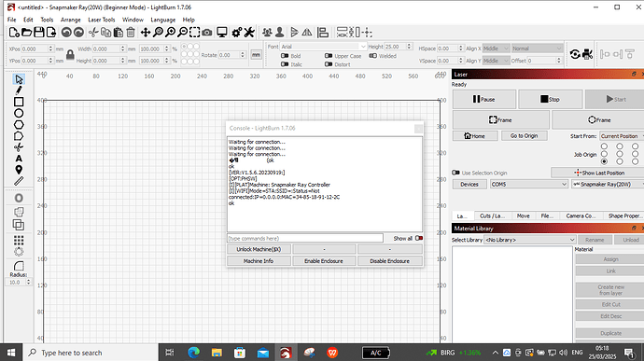Click the Save Project floppy icon
The height and width of the screenshot is (361, 644).
(x=38, y=32)
